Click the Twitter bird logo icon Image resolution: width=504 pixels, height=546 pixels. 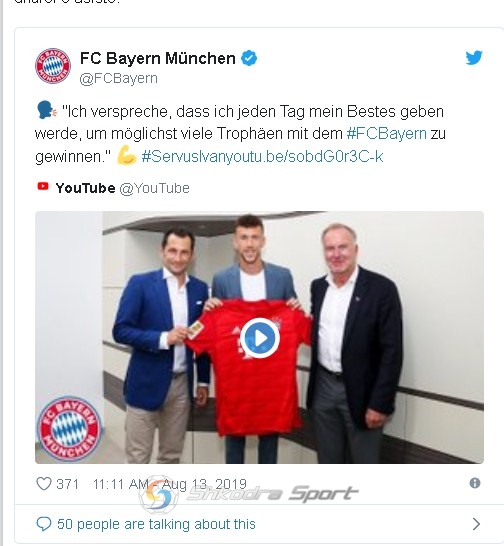474,58
